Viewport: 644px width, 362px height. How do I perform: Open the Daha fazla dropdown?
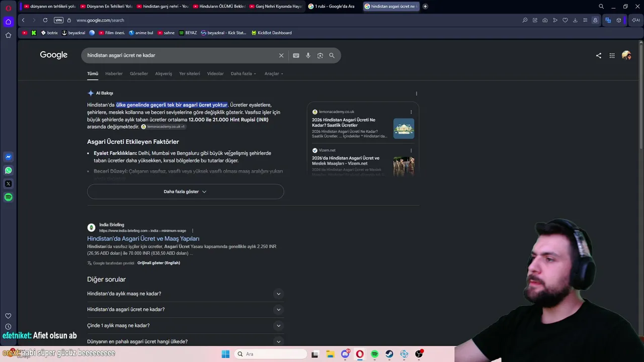[244, 73]
